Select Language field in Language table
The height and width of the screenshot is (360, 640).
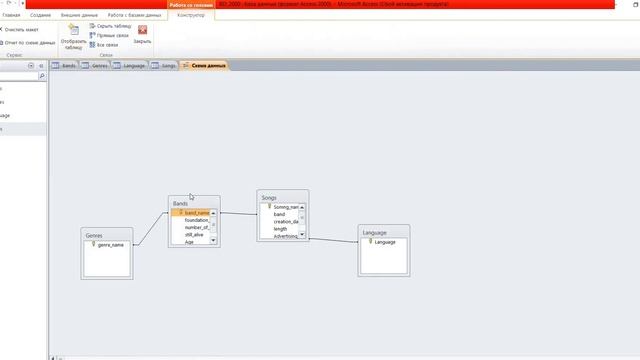tap(384, 242)
